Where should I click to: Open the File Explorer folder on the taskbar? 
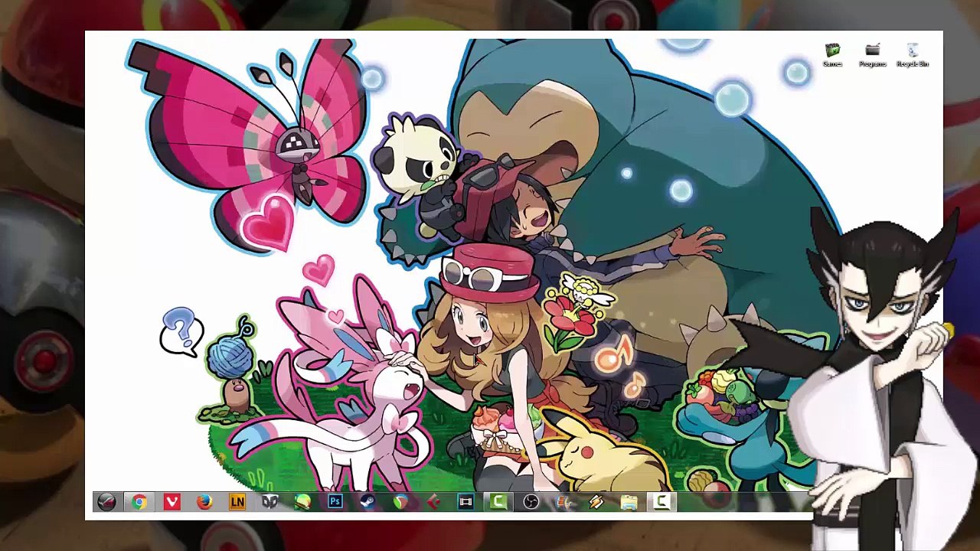point(629,502)
